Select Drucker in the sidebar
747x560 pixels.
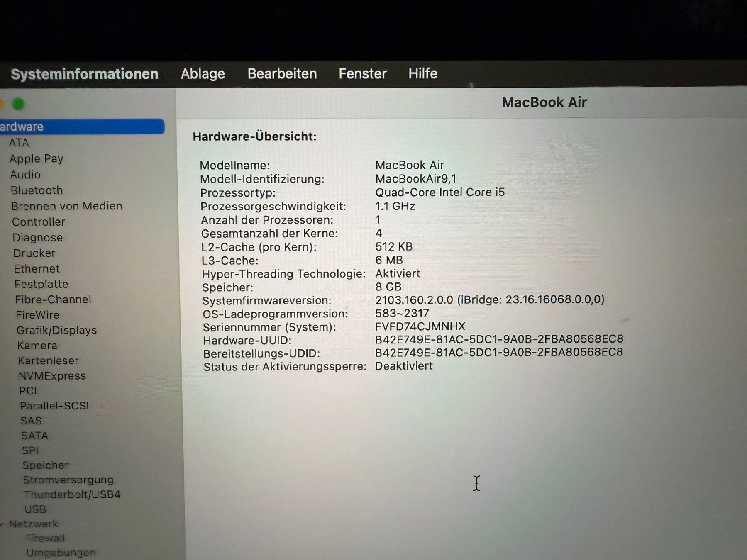click(x=34, y=253)
